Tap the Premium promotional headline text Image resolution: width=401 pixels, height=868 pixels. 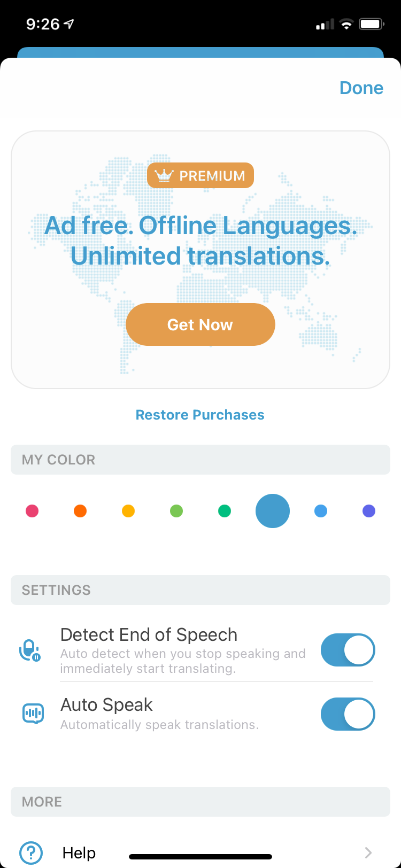[200, 241]
